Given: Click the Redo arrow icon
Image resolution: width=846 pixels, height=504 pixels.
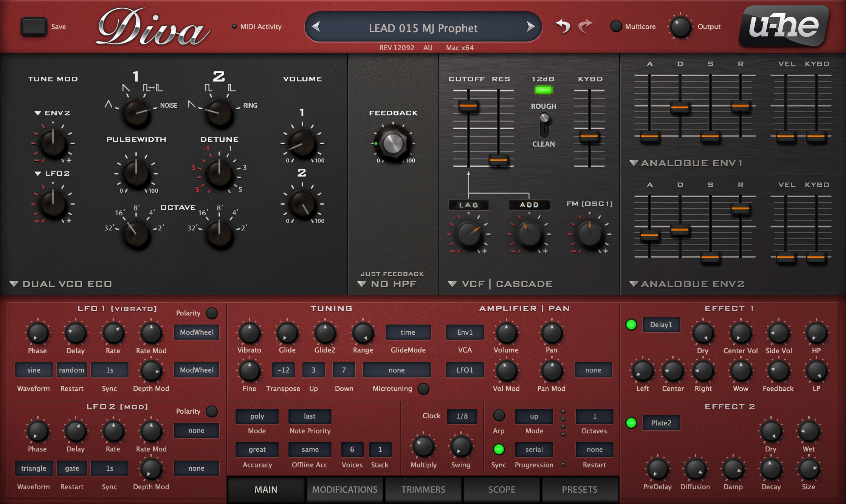Looking at the screenshot, I should [585, 26].
